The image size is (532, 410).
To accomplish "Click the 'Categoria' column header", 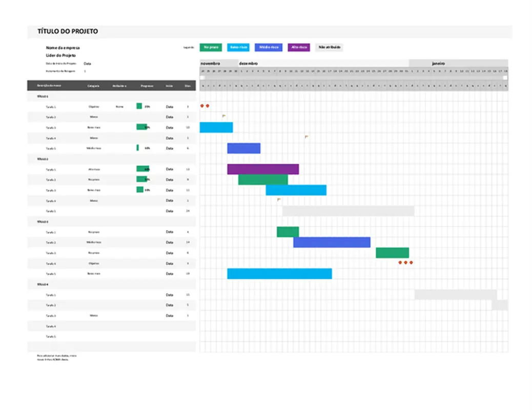I will pyautogui.click(x=94, y=86).
